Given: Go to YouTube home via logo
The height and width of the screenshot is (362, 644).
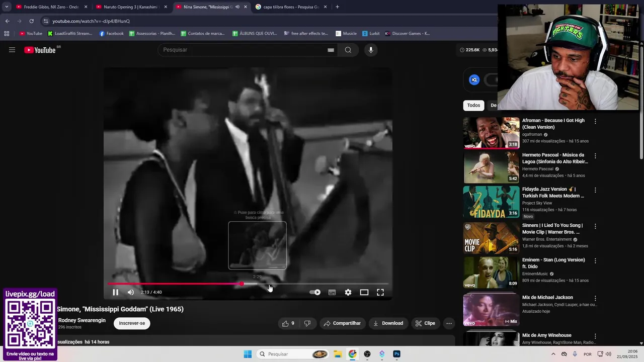Looking at the screenshot, I should coord(40,50).
